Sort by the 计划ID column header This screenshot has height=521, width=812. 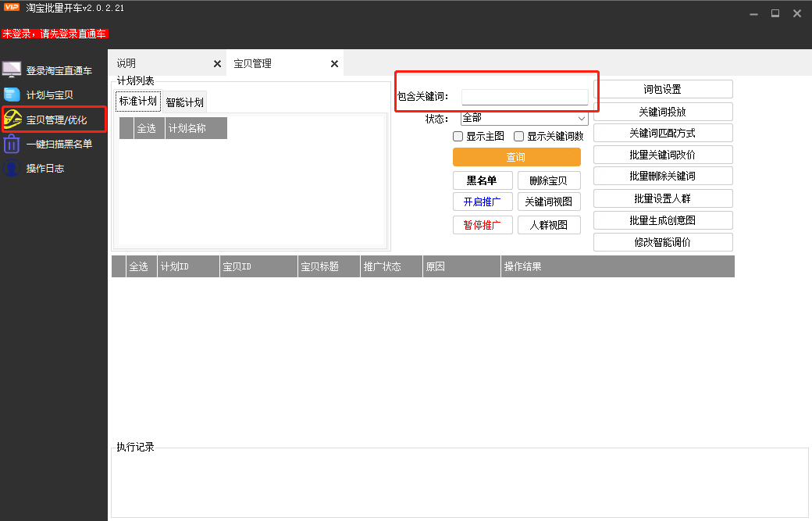(x=188, y=266)
